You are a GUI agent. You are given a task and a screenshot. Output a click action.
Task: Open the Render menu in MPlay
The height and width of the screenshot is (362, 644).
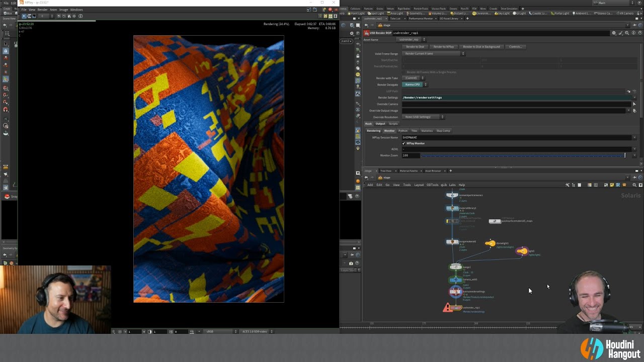[x=42, y=10]
